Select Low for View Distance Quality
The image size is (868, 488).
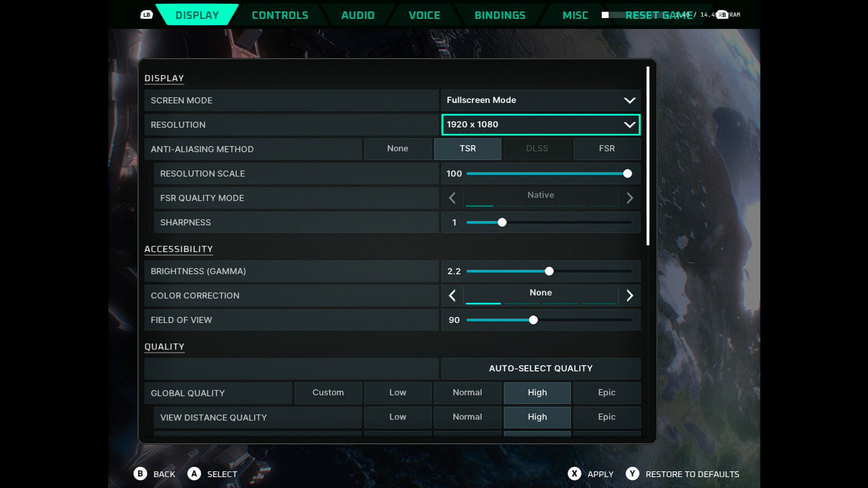point(397,417)
